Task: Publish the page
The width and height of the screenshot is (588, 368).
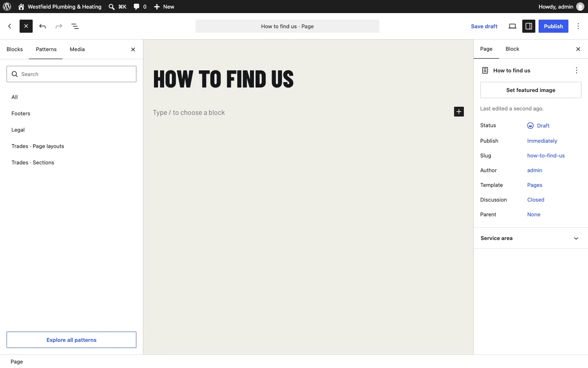Action: coord(553,26)
